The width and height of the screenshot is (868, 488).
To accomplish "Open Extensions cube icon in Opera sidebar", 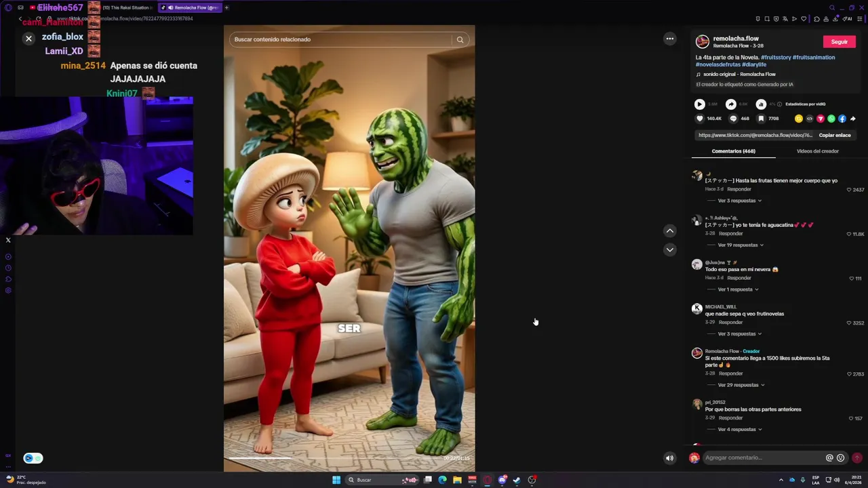I will tap(8, 279).
